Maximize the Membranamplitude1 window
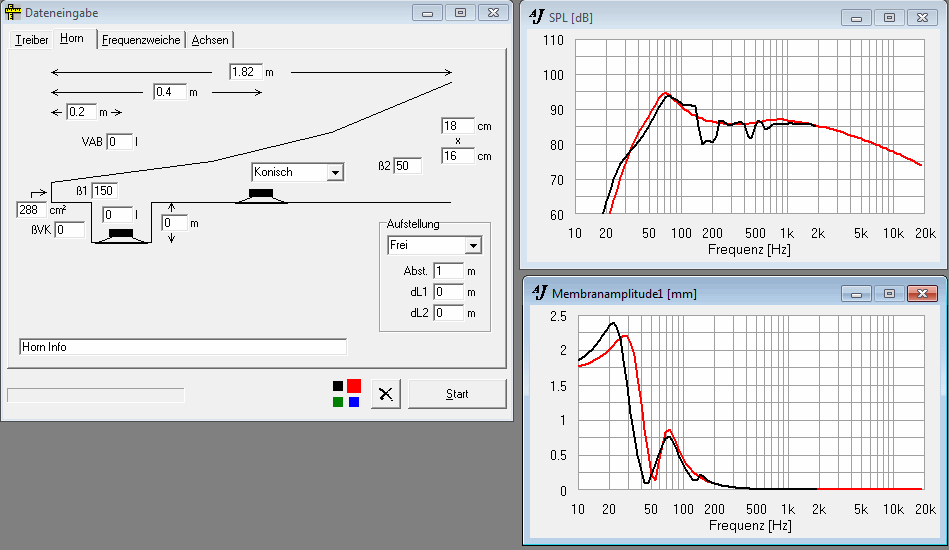 (x=889, y=293)
